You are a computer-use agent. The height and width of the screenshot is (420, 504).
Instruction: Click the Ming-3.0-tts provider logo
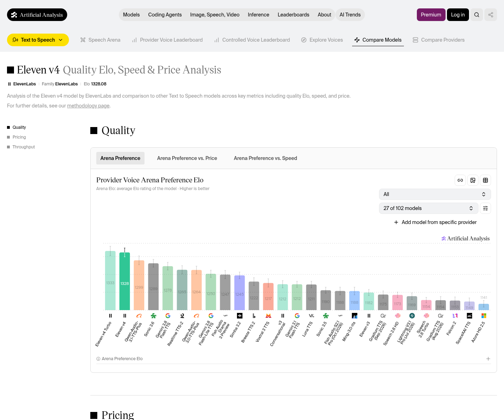point(355,316)
